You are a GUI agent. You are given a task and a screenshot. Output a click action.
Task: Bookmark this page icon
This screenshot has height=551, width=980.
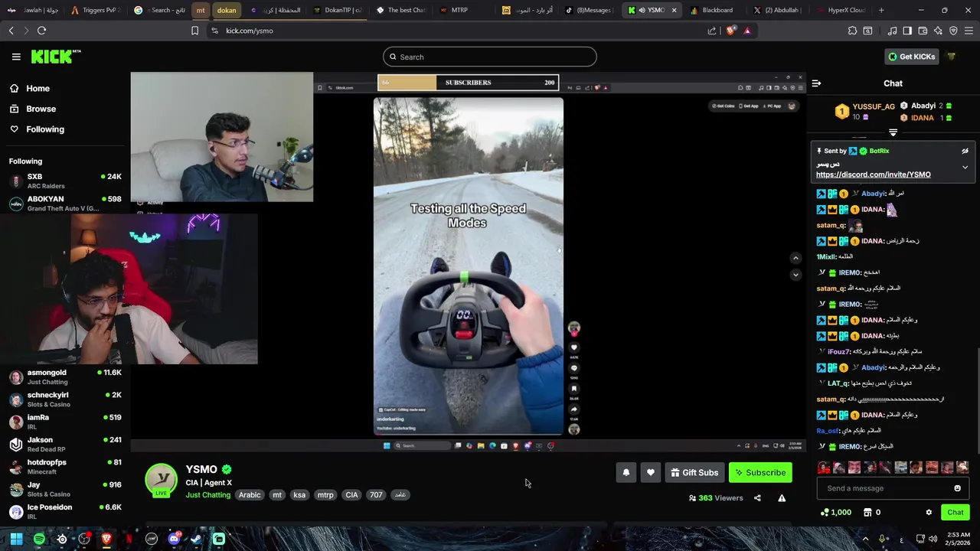pos(194,31)
